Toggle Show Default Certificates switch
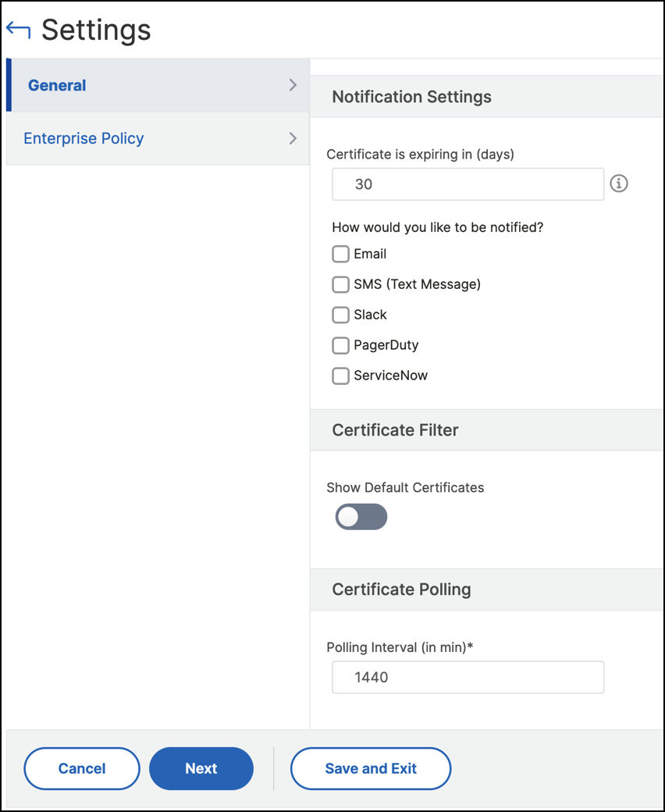The width and height of the screenshot is (665, 812). click(x=361, y=517)
